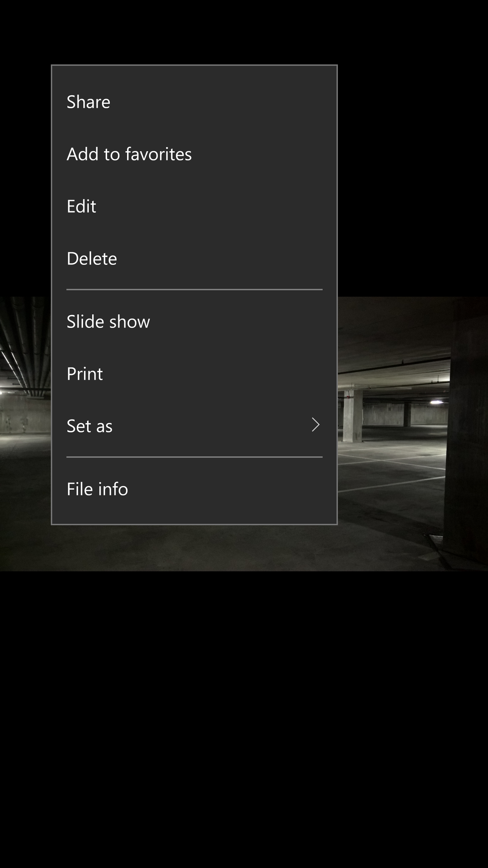This screenshot has height=868, width=488.
Task: Tap the black area below the photo
Action: [x=244, y=712]
